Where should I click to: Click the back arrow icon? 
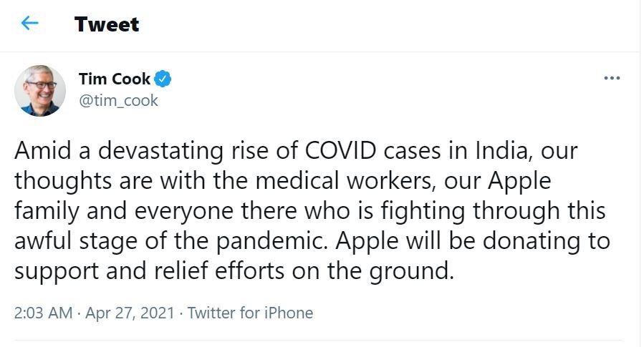pyautogui.click(x=29, y=24)
